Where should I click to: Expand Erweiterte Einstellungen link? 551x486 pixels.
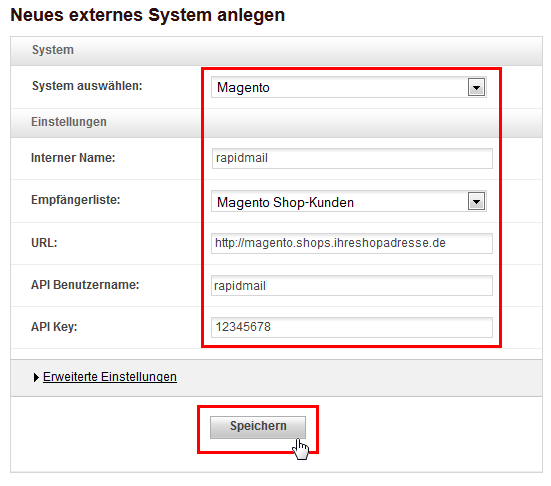(x=110, y=377)
